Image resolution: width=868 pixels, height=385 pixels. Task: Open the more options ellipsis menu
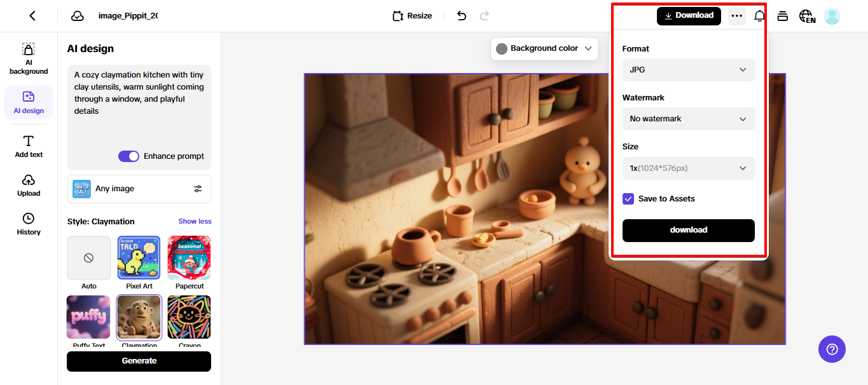point(736,15)
